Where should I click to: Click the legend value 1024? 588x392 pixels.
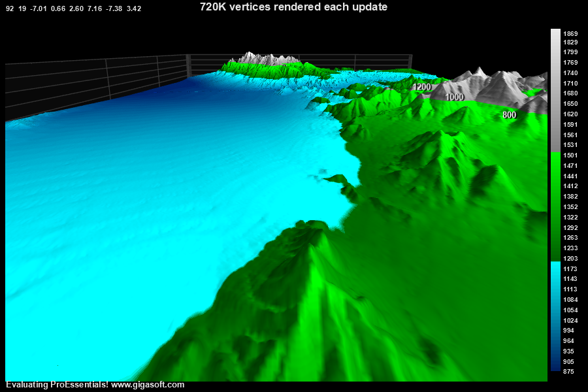[x=570, y=321]
